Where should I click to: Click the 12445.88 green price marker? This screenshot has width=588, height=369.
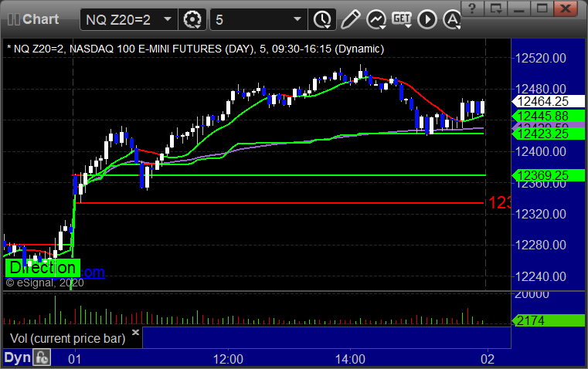tap(548, 116)
